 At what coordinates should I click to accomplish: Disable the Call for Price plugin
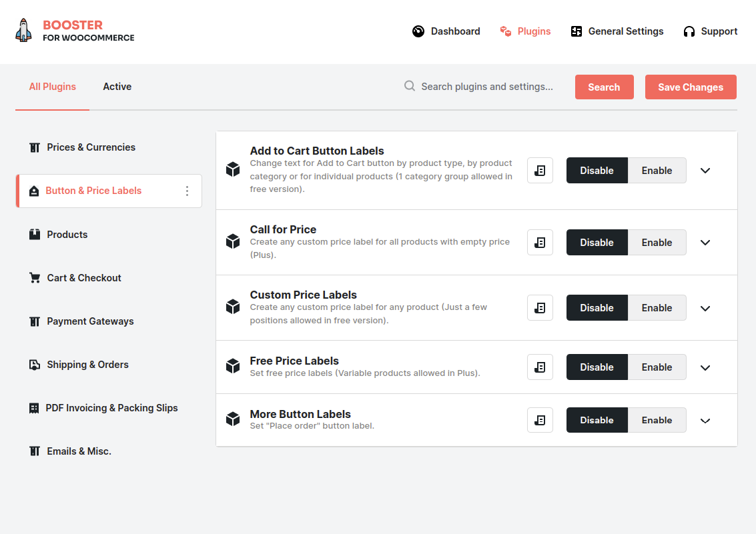click(x=597, y=243)
